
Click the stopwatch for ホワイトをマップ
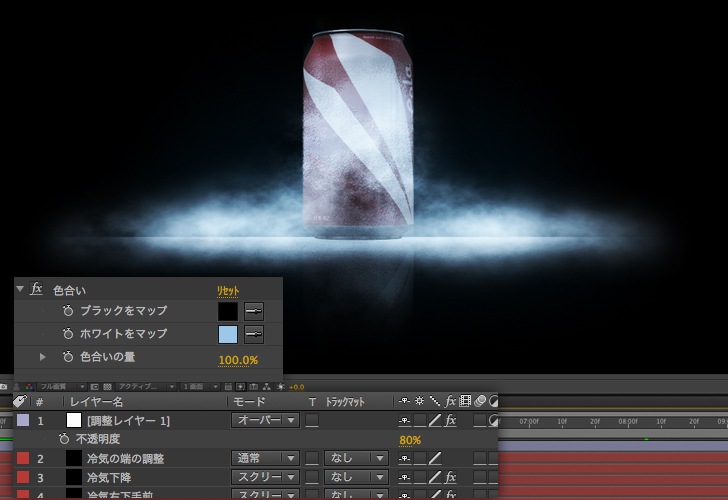click(68, 334)
